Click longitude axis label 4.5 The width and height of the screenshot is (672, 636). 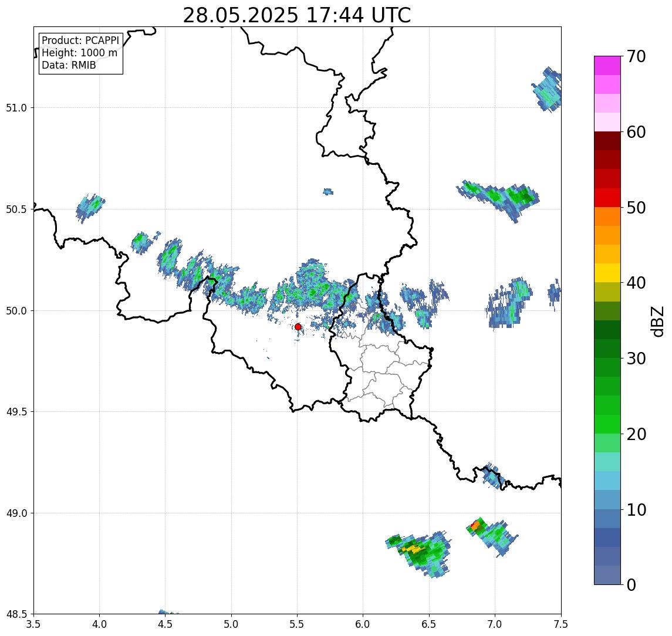166,624
